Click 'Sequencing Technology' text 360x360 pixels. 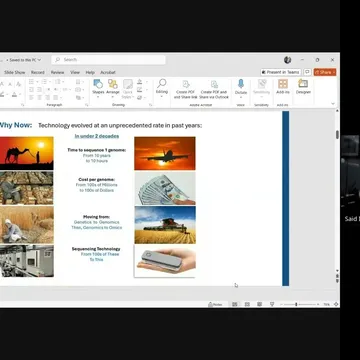pos(96,249)
